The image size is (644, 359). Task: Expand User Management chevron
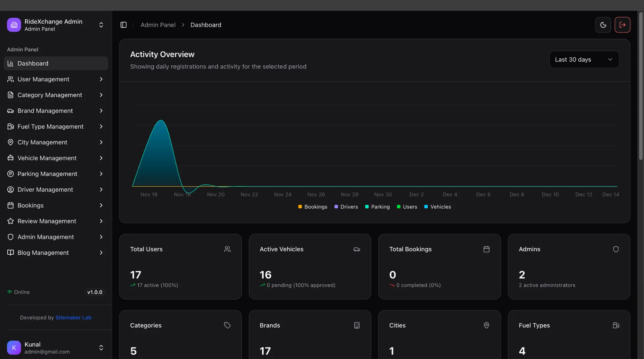point(101,79)
